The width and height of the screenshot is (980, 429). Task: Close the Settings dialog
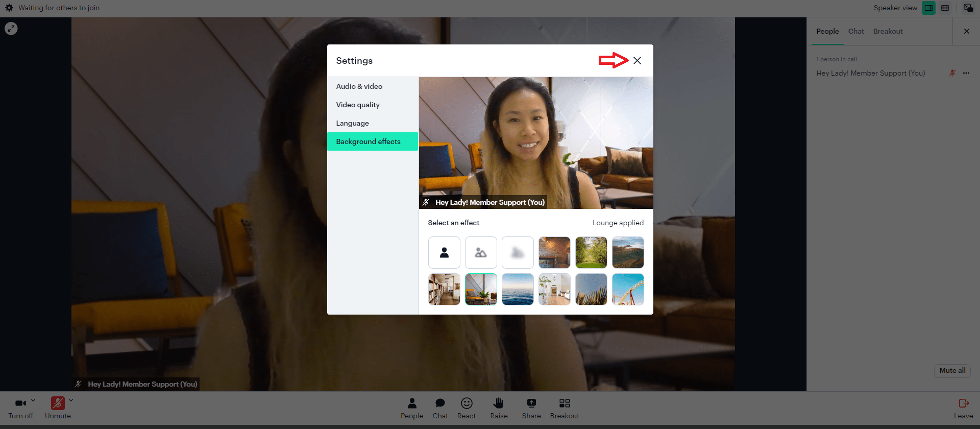point(637,60)
